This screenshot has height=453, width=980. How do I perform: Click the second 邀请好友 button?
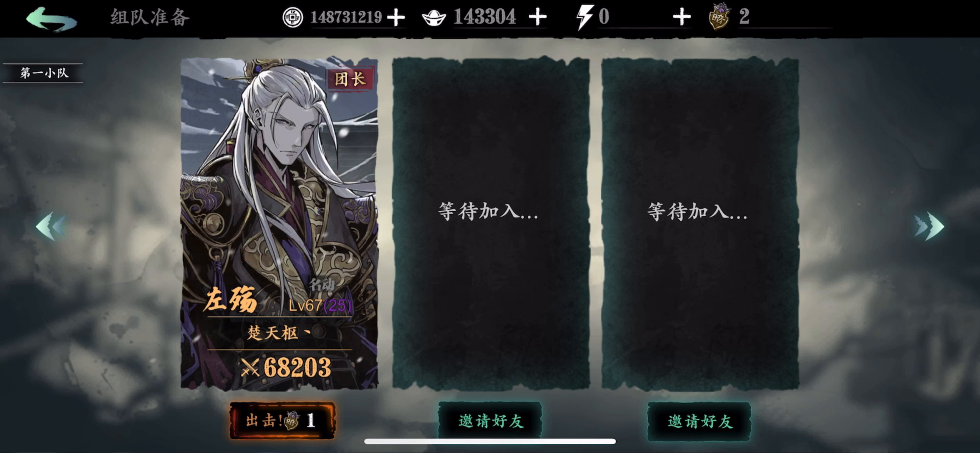click(699, 421)
